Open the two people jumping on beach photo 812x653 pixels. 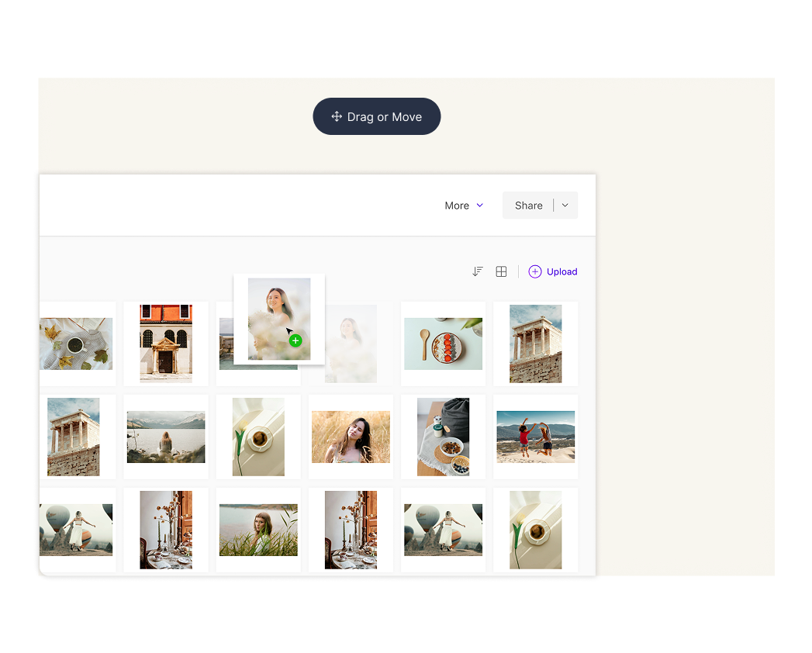tap(535, 437)
